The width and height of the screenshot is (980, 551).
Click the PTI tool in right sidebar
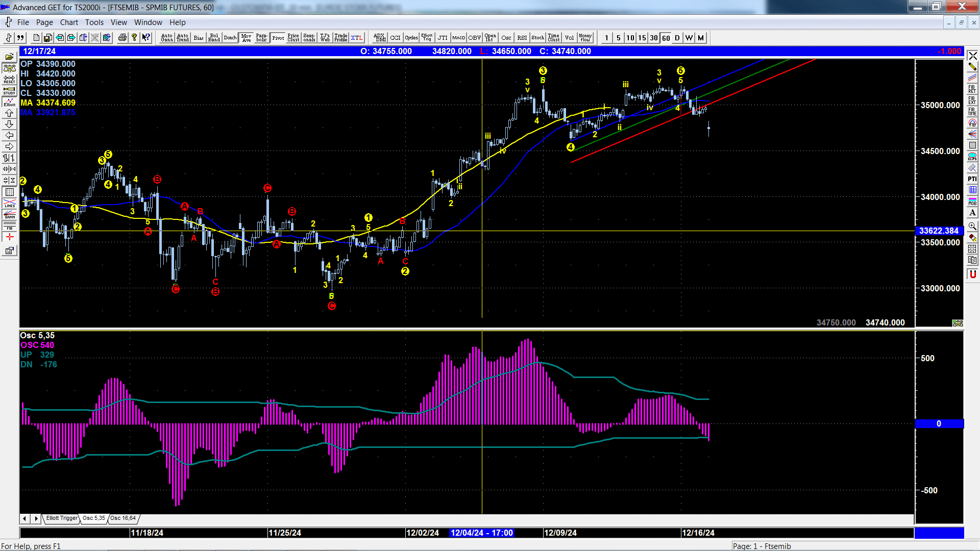pos(972,179)
